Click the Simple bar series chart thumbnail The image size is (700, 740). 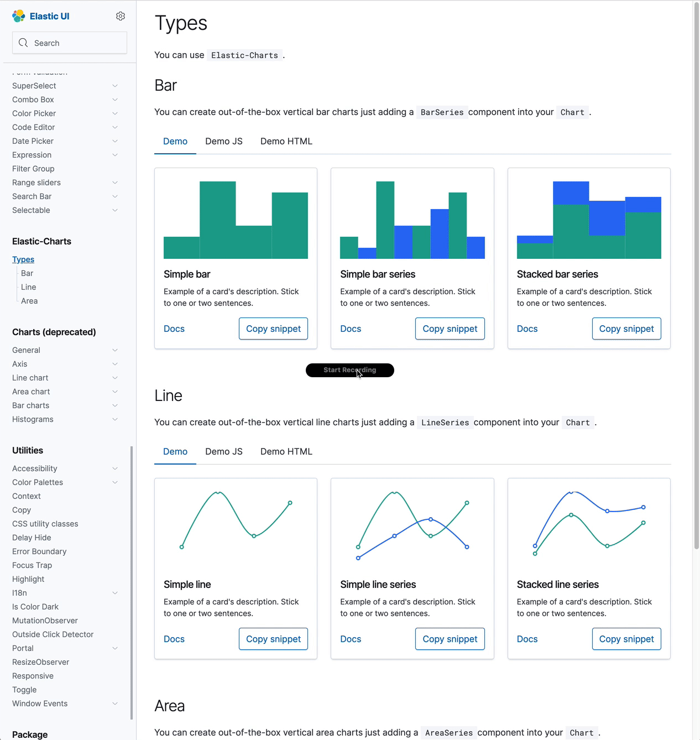412,220
